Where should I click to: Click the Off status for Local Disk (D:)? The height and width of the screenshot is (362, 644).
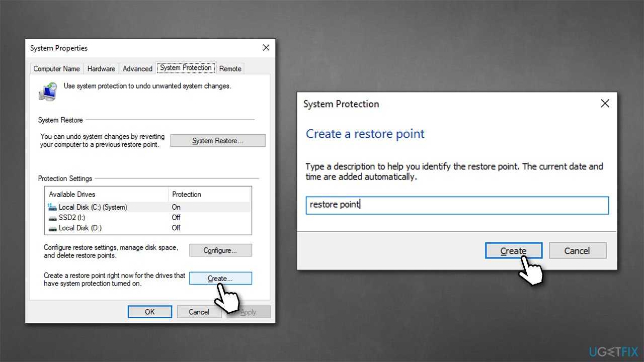tap(176, 228)
